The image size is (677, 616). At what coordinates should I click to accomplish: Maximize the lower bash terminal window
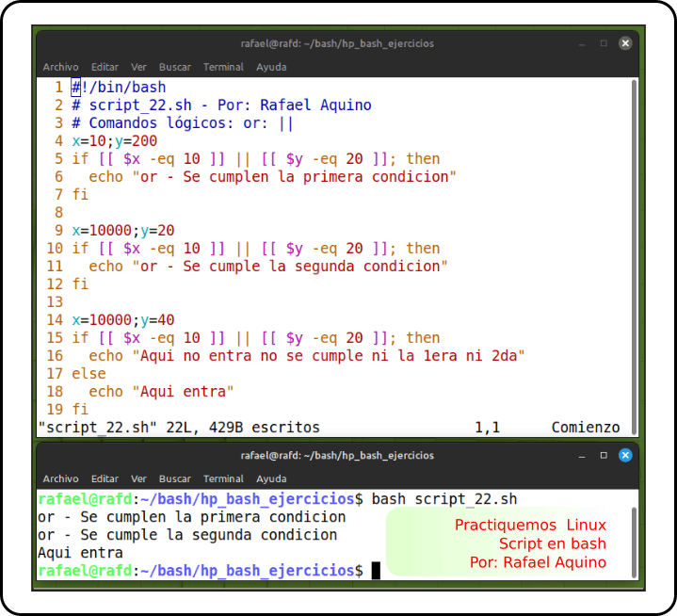[604, 455]
